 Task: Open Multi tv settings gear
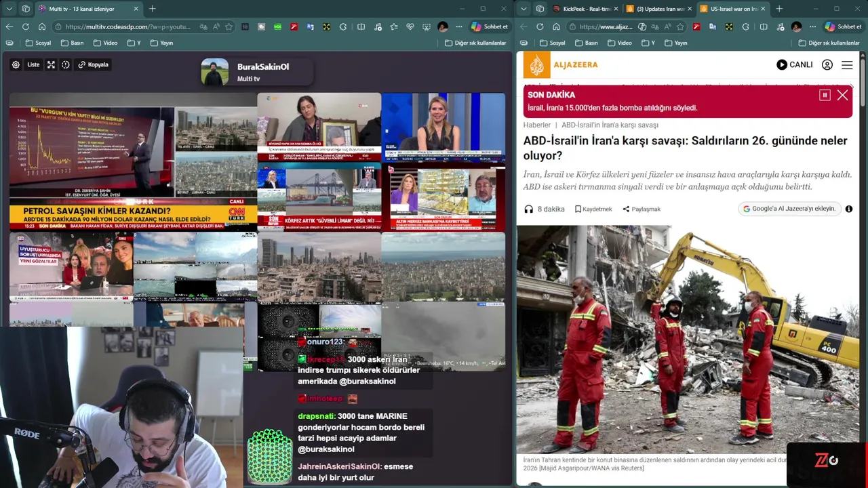point(16,65)
